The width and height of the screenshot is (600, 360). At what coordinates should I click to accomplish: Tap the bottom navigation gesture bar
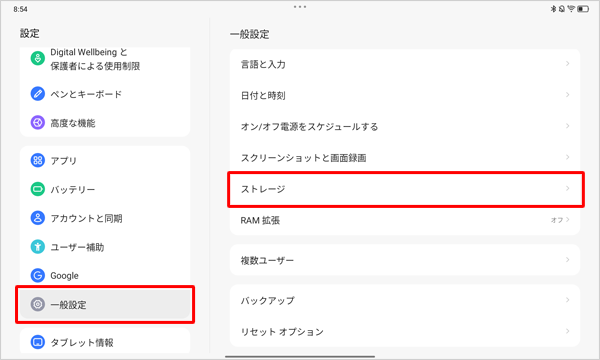pos(300,357)
